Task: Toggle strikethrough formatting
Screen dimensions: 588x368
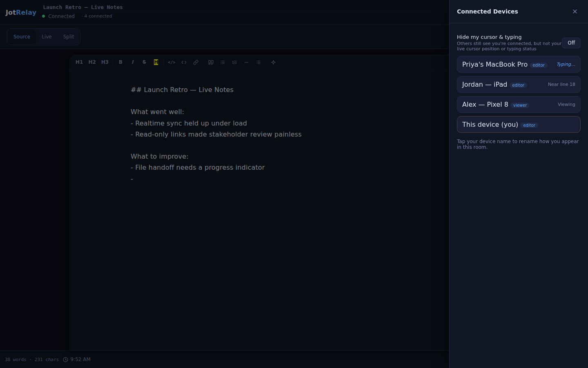Action: click(144, 62)
